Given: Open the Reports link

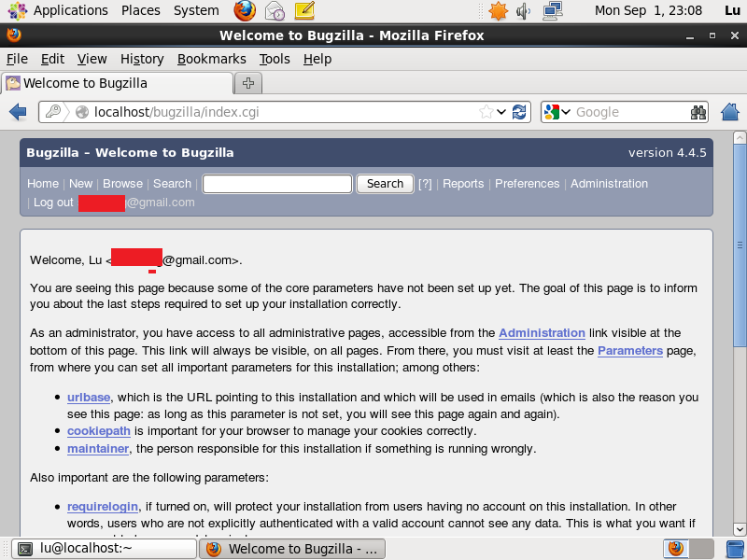Looking at the screenshot, I should click(x=463, y=184).
